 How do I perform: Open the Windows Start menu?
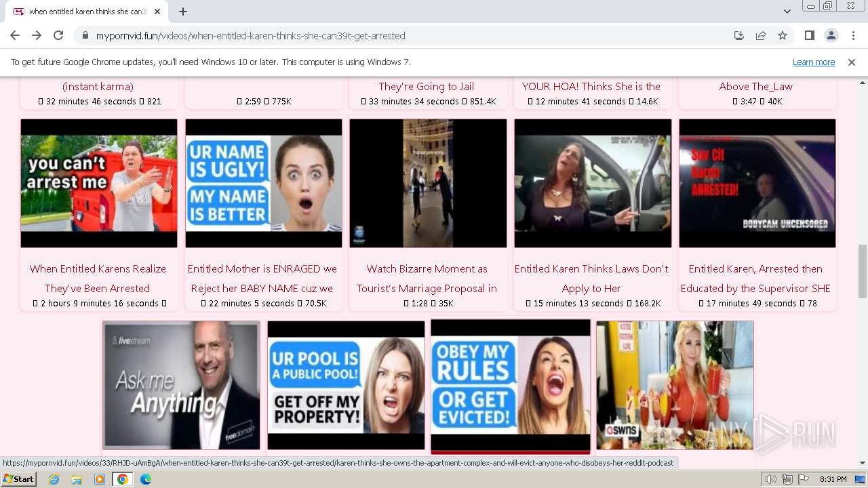pyautogui.click(x=19, y=479)
